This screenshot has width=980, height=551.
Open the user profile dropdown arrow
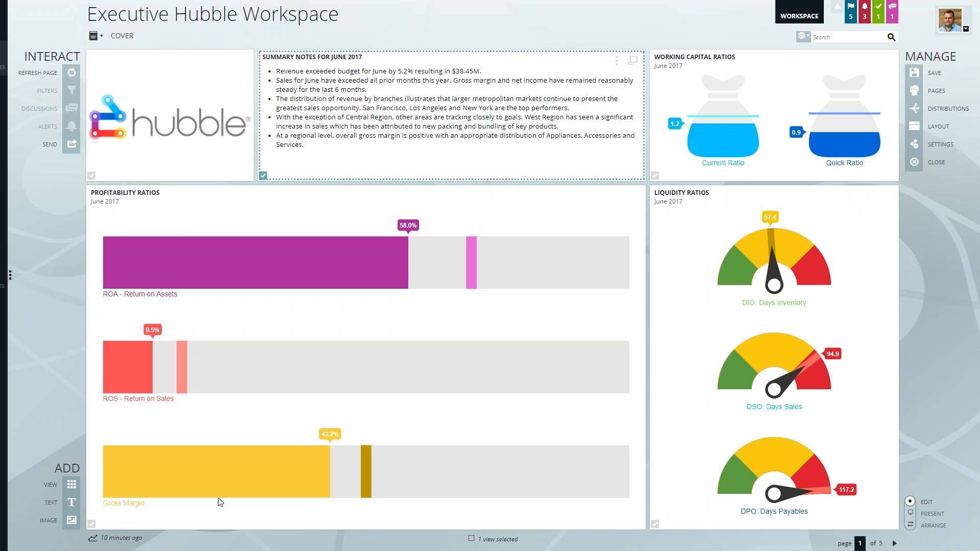coord(966,29)
